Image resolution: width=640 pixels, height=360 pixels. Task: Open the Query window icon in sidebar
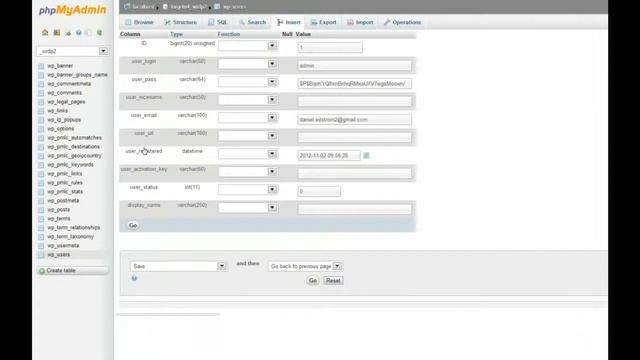pyautogui.click(x=68, y=33)
